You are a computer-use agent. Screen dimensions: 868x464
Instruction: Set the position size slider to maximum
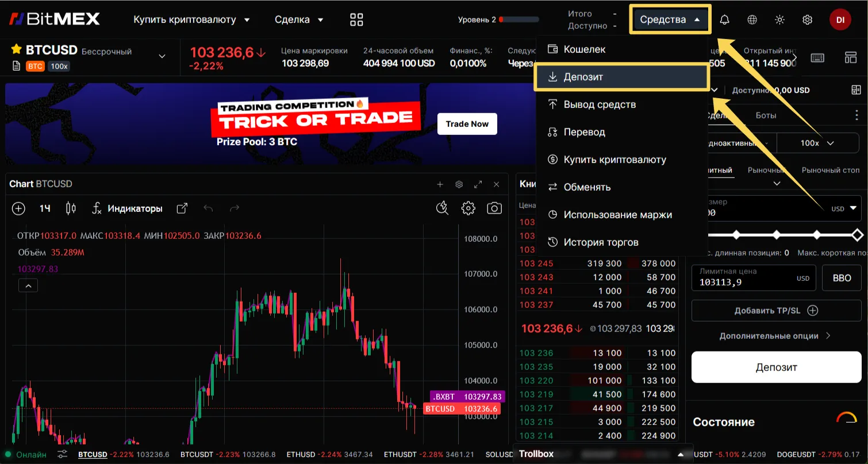(857, 235)
